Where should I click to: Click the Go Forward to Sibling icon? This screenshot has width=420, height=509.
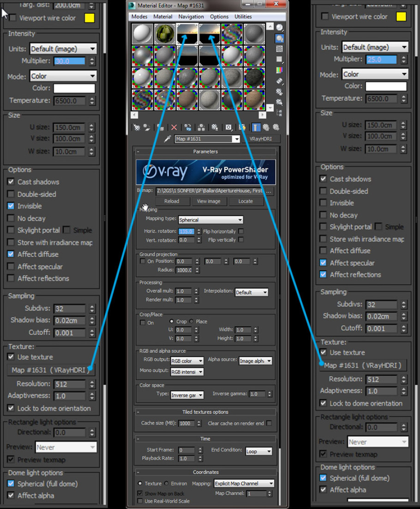(x=276, y=127)
